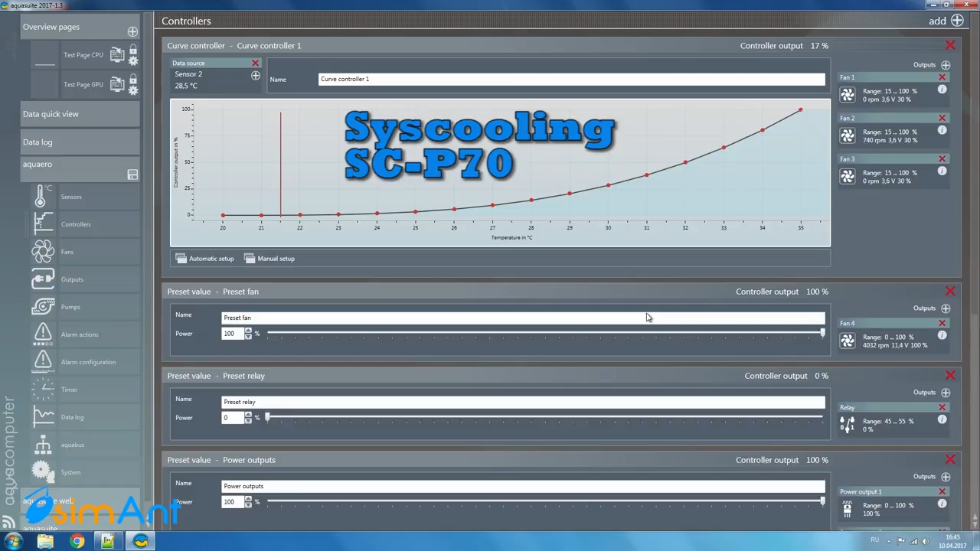Open File Explorer from the taskbar
Image resolution: width=980 pixels, height=551 pixels.
45,542
